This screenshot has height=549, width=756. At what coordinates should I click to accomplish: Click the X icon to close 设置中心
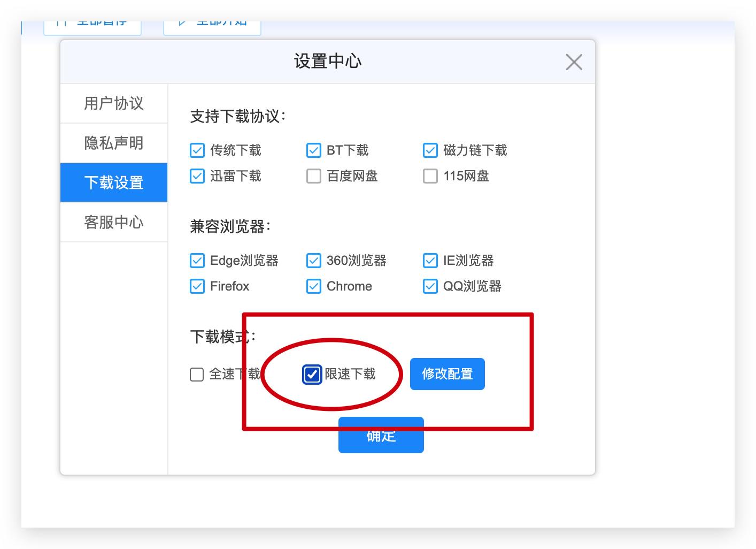point(574,62)
